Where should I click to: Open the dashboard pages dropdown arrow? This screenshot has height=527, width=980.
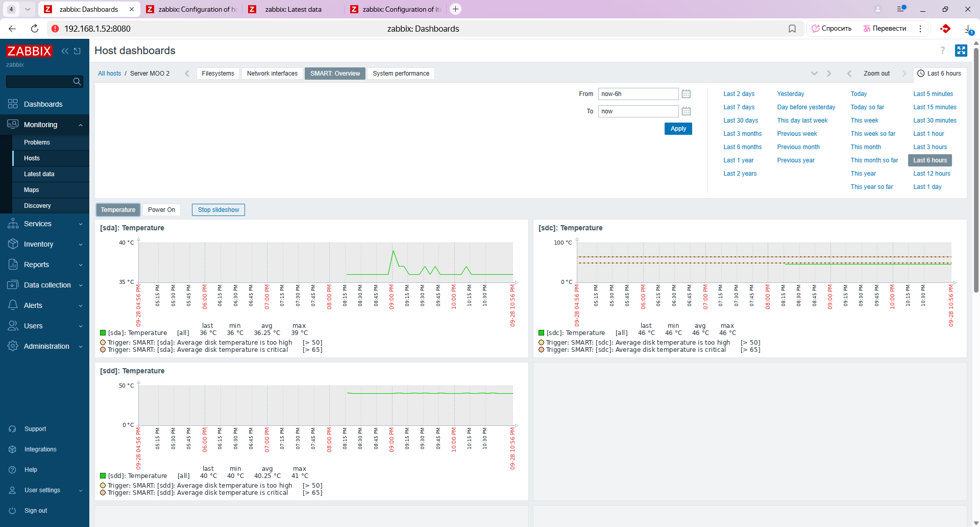pyautogui.click(x=814, y=74)
